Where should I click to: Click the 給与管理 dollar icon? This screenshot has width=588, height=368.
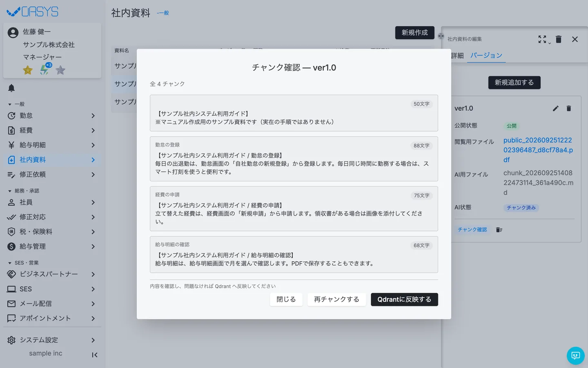tap(11, 247)
